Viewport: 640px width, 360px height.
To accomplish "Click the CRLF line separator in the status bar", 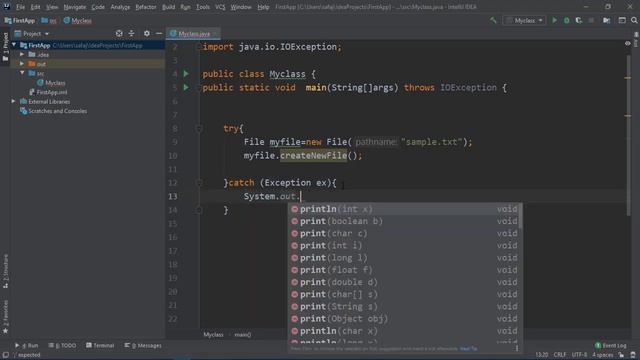I will [560, 355].
